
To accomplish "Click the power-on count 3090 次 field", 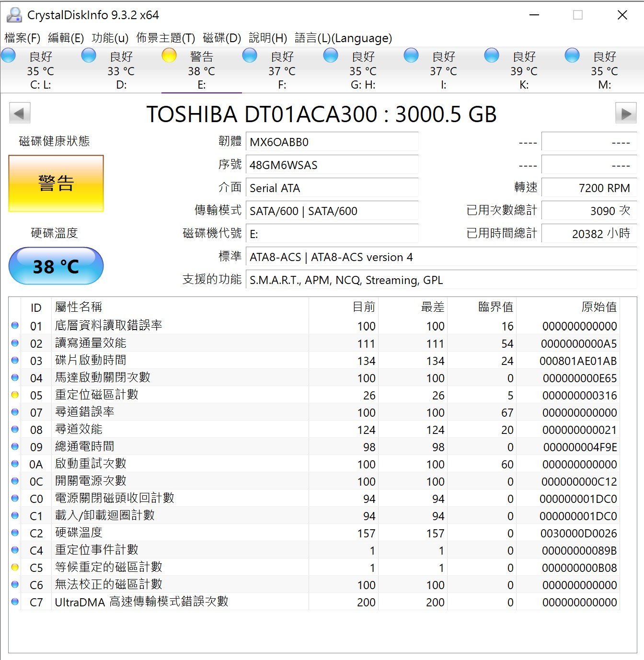I will (589, 211).
